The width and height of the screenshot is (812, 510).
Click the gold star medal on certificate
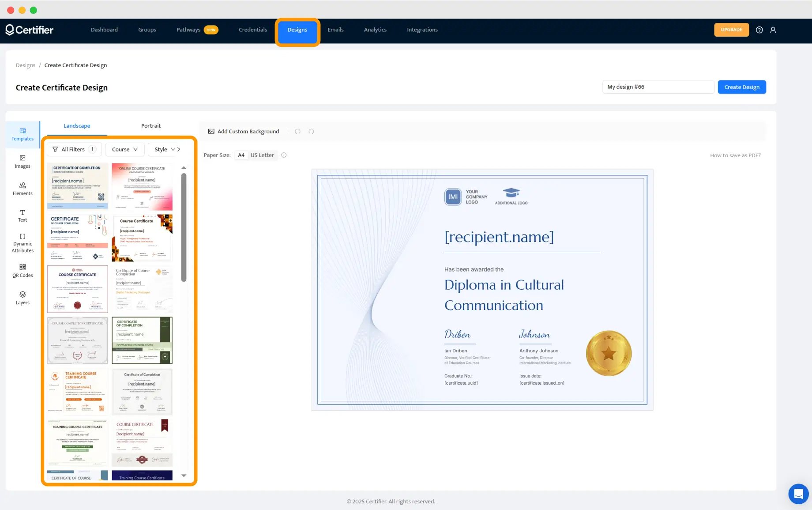click(609, 353)
